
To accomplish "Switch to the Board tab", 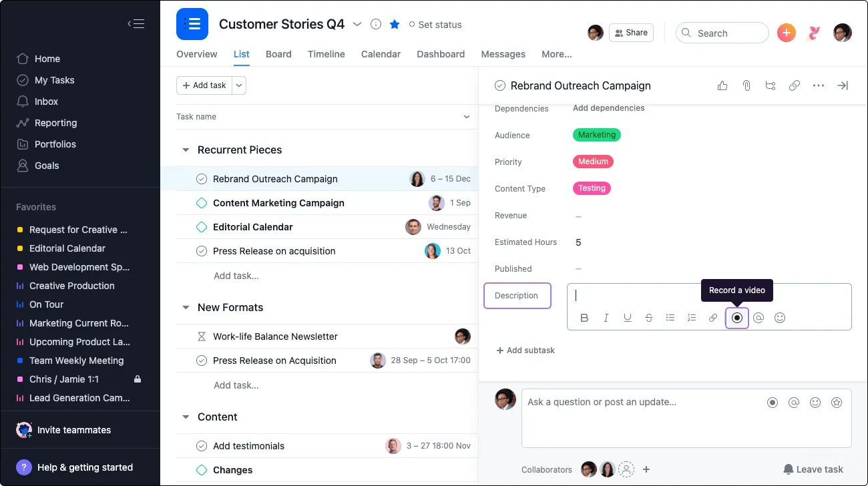I will point(278,54).
